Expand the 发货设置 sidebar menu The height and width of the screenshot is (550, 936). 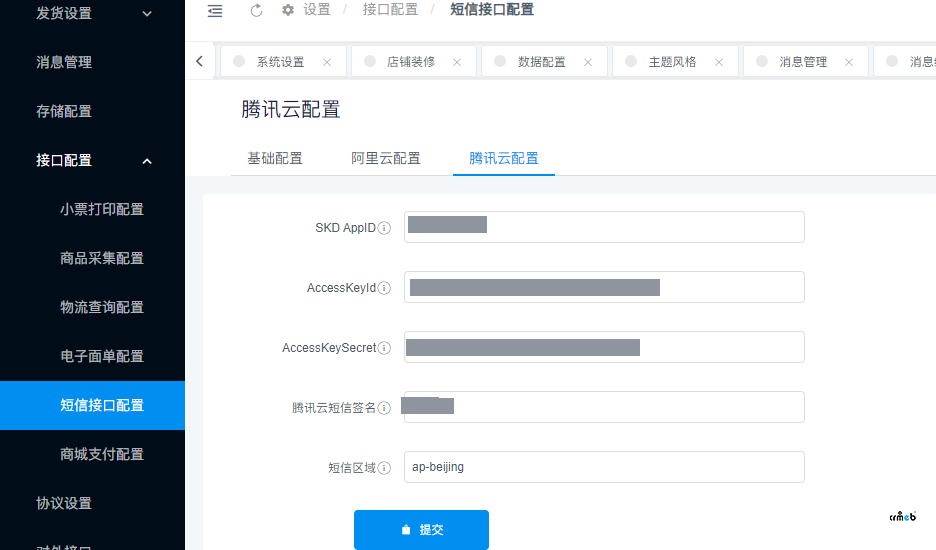tap(93, 13)
